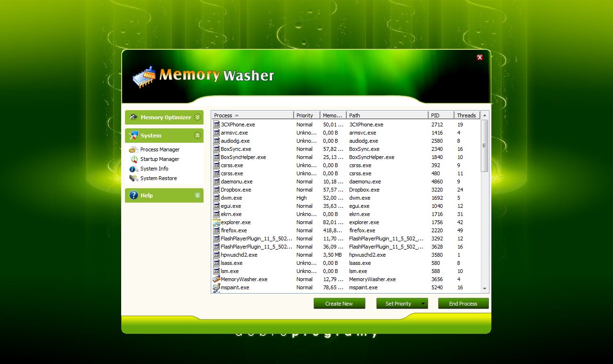
Task: Click the hpwuschd2.exe process icon
Action: click(x=216, y=255)
